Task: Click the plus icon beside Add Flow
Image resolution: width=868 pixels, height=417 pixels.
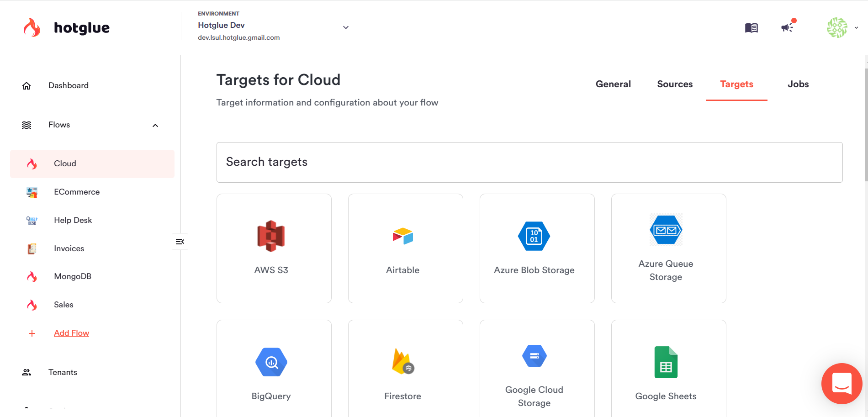Action: pyautogui.click(x=32, y=333)
